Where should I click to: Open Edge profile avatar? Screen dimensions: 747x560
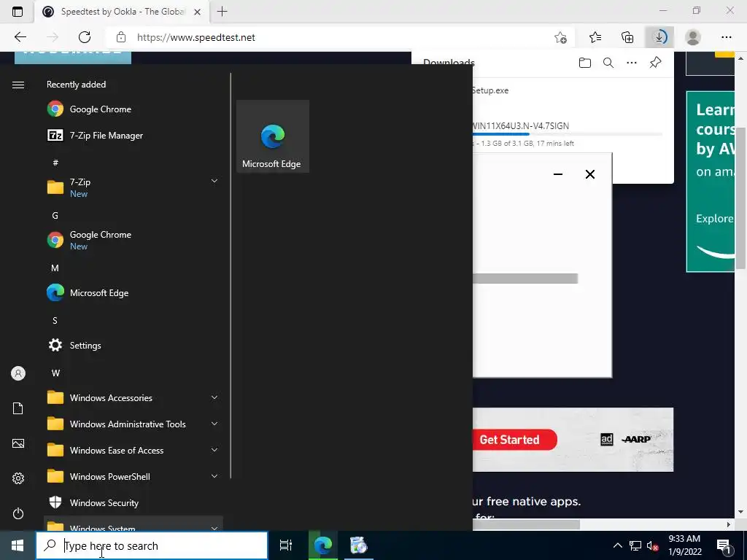(x=693, y=37)
